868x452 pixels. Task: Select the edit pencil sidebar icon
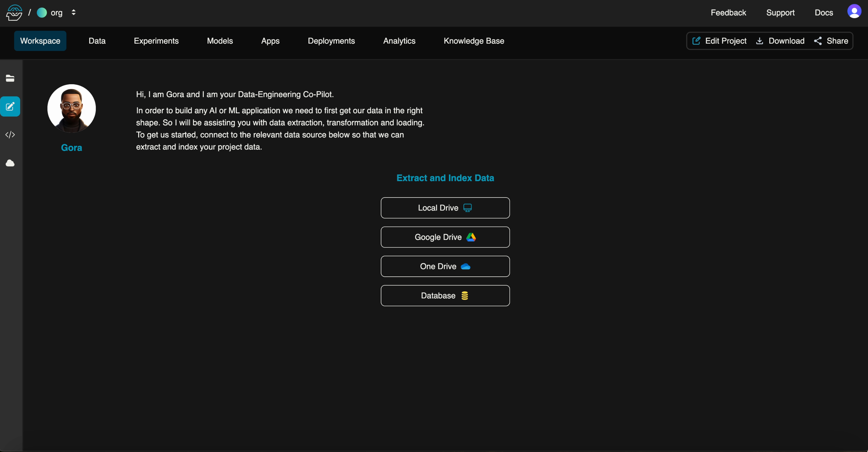(x=10, y=106)
